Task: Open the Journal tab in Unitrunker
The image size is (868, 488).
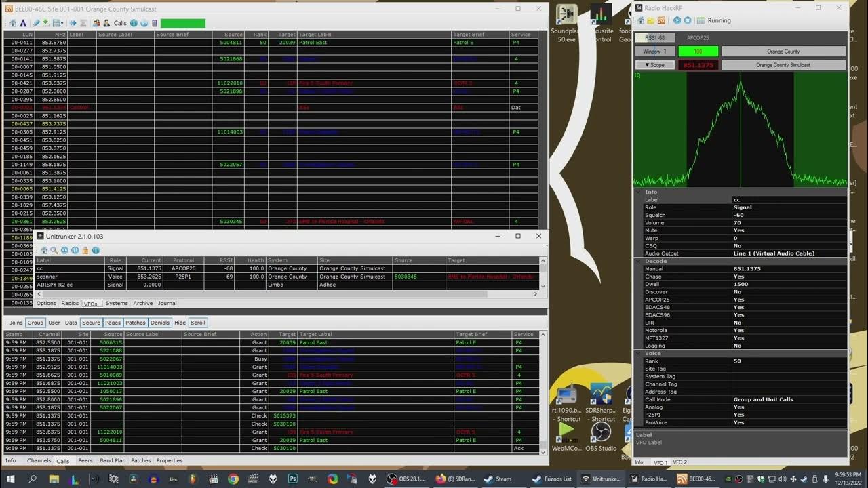Action: pyautogui.click(x=167, y=304)
